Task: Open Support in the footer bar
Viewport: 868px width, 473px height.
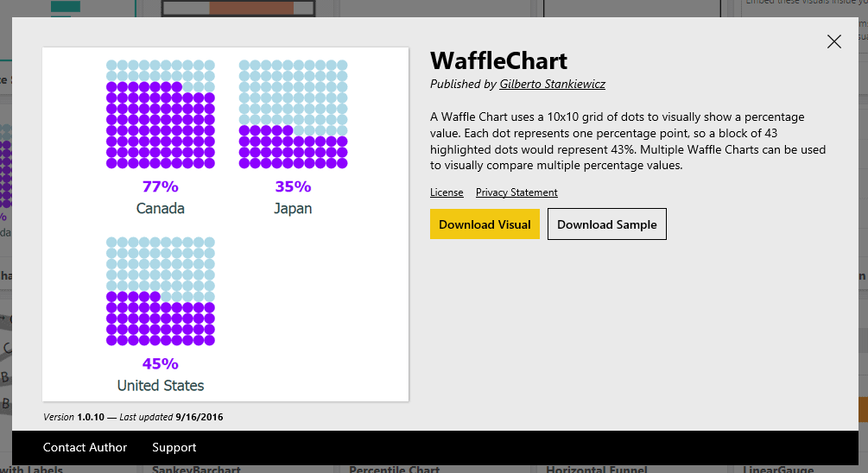Action: click(x=174, y=447)
